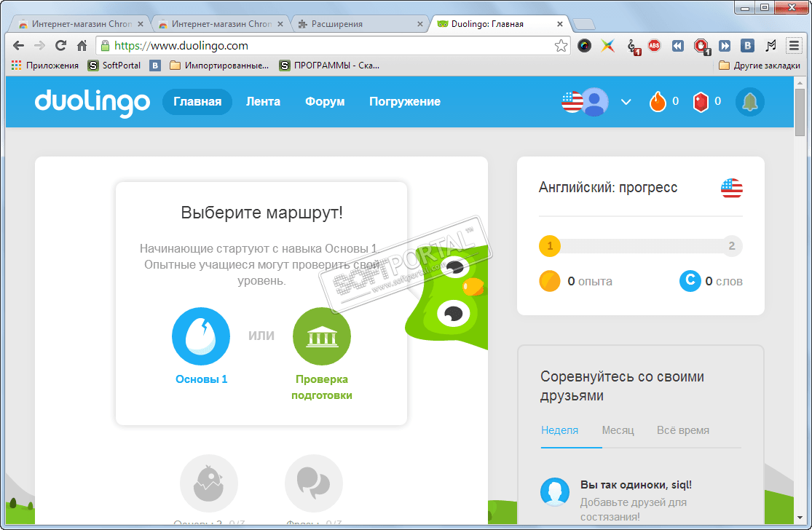Select the Всё время leaderboard tab
Screen dimensions: 812x530
coord(683,430)
